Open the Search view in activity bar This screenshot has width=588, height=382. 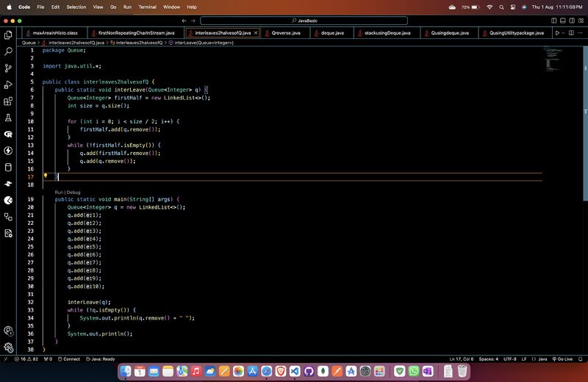8,52
